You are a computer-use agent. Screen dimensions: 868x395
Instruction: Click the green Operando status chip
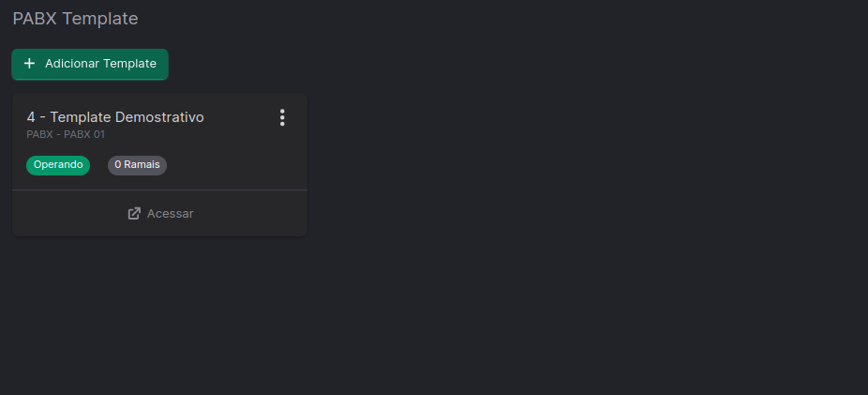pos(58,165)
